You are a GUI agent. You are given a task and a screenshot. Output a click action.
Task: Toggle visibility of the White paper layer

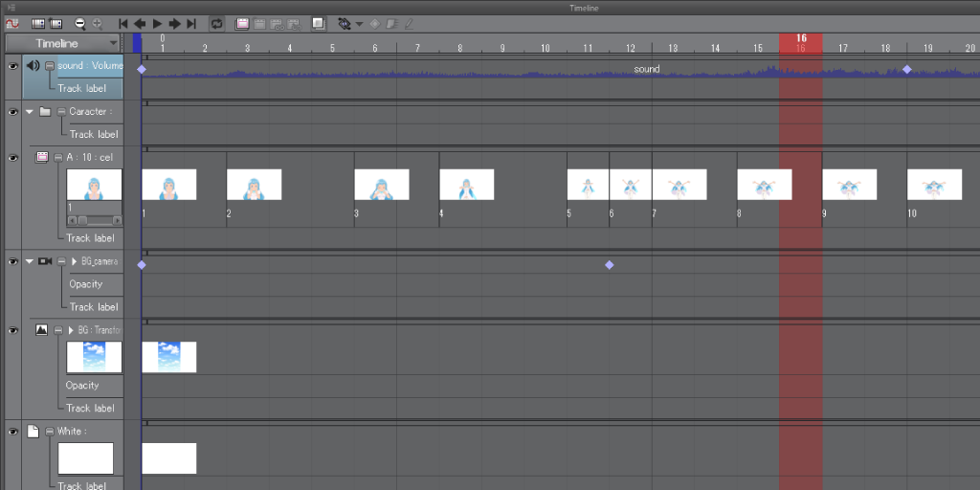click(13, 433)
